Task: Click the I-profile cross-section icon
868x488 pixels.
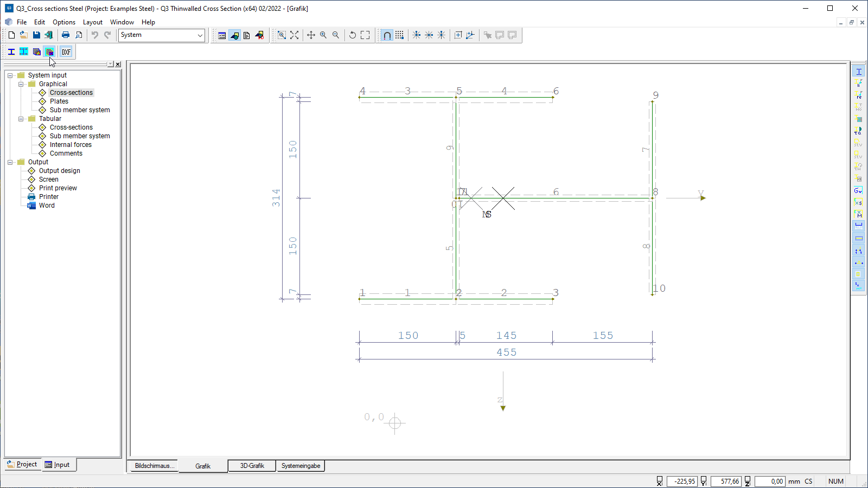Action: coord(11,52)
